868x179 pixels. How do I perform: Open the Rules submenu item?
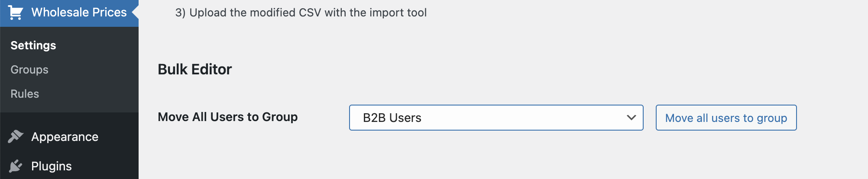click(x=25, y=94)
